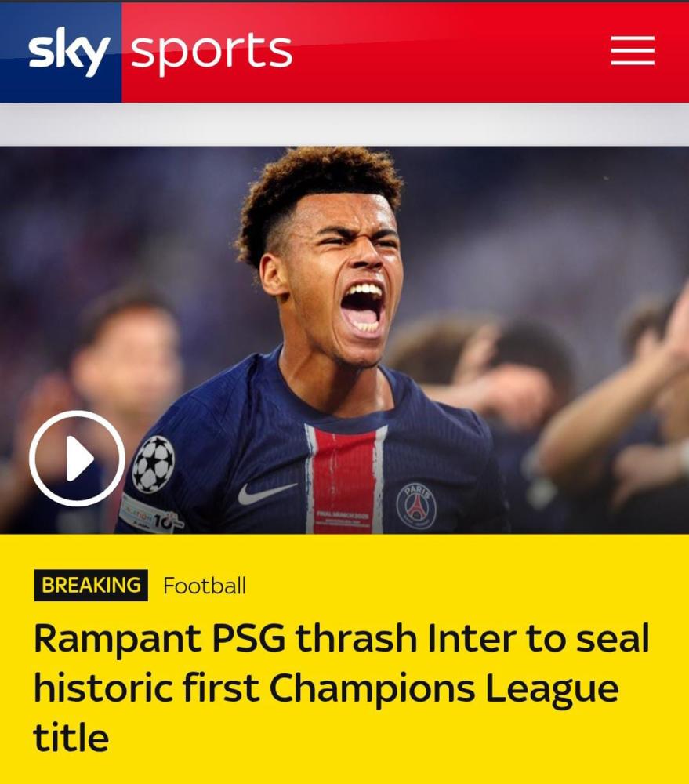Click the sky logo in header

69,52
